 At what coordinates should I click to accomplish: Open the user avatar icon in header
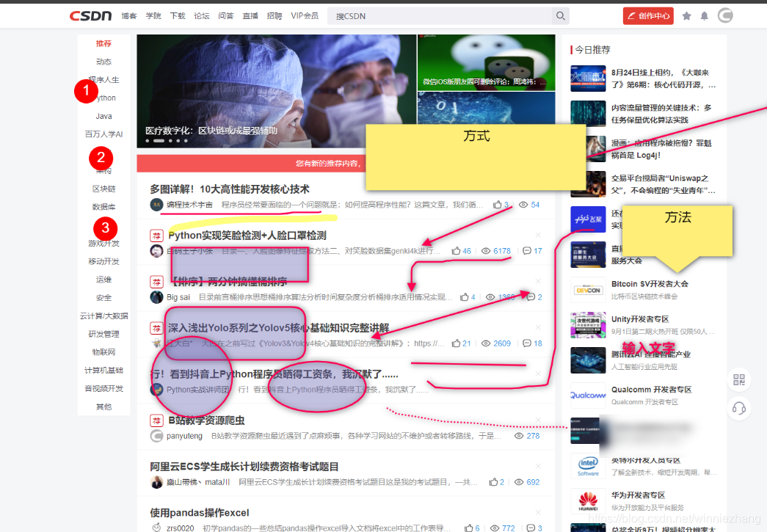[x=725, y=15]
